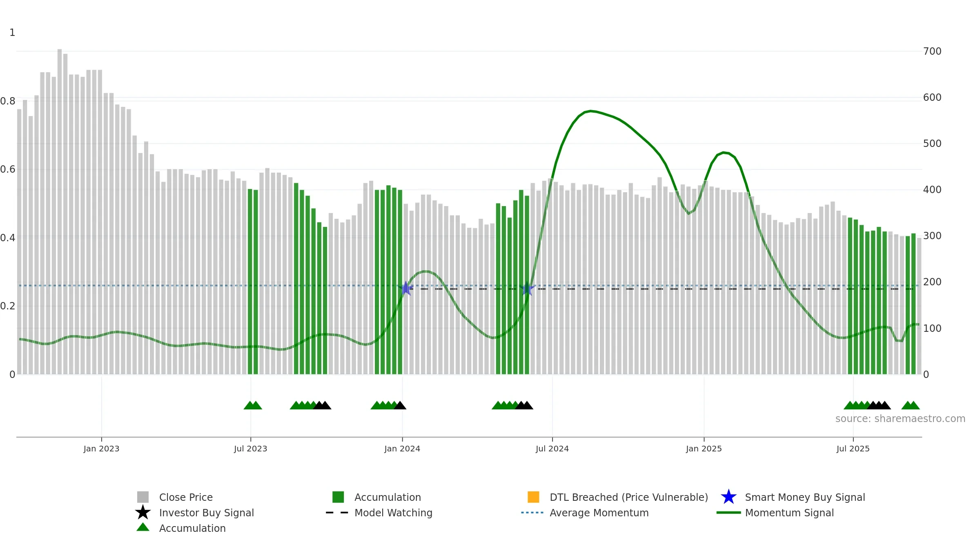The width and height of the screenshot is (980, 551).
Task: Click the Jul 2024 axis label
Action: 552,449
